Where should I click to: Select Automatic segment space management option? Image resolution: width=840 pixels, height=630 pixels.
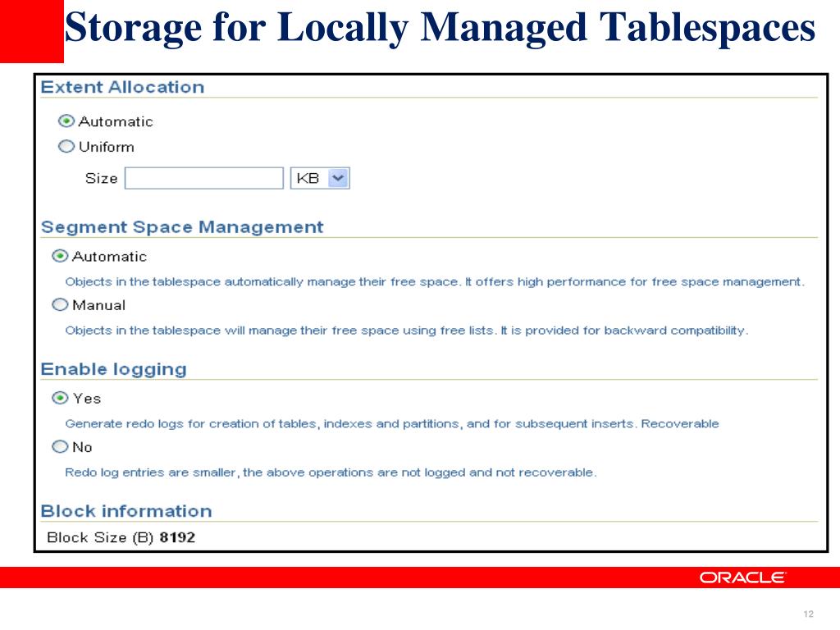pyautogui.click(x=60, y=256)
